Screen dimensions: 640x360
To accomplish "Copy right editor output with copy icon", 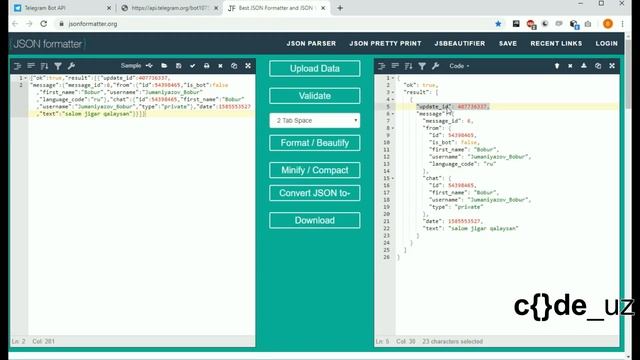I will coord(598,66).
